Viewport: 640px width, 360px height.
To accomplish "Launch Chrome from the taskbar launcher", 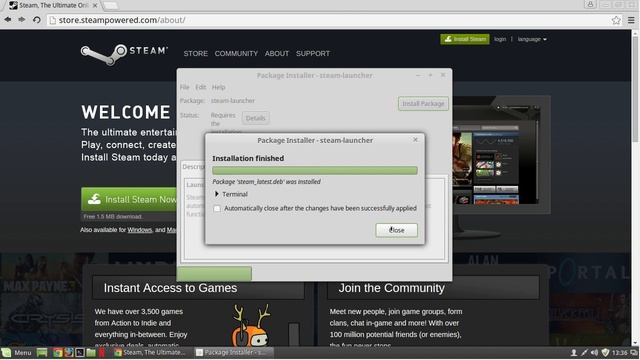I will coord(58,353).
